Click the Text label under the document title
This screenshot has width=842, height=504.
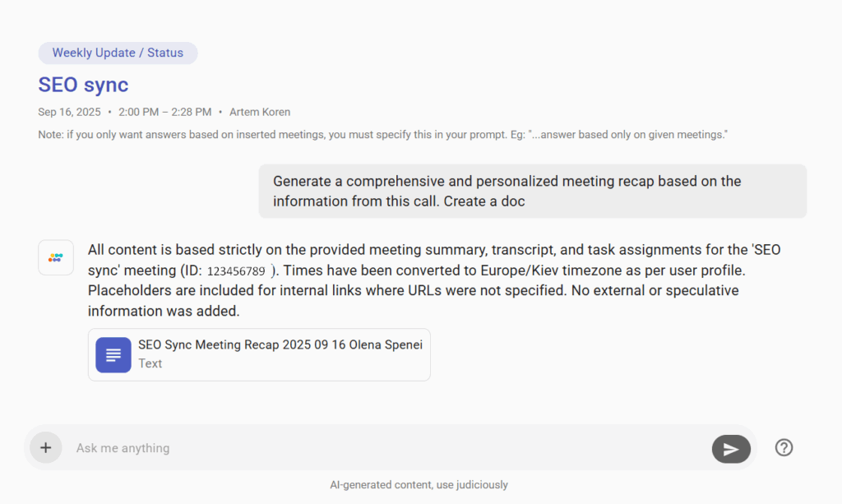(x=150, y=363)
